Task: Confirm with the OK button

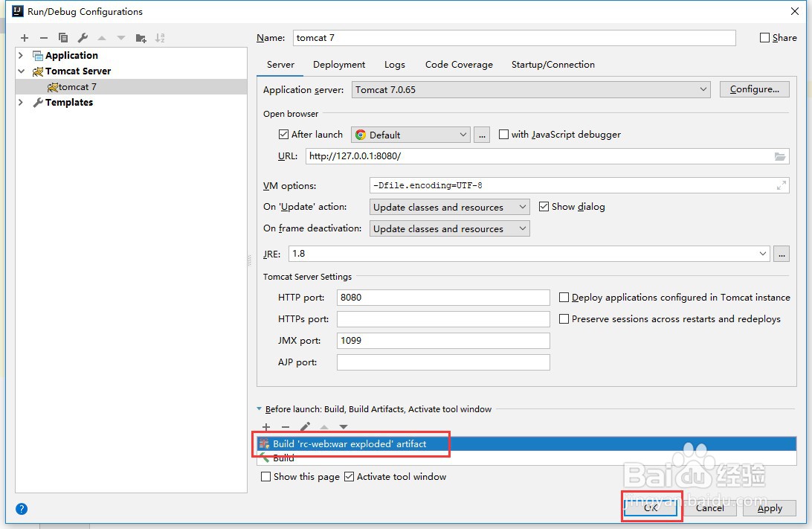Action: [651, 507]
